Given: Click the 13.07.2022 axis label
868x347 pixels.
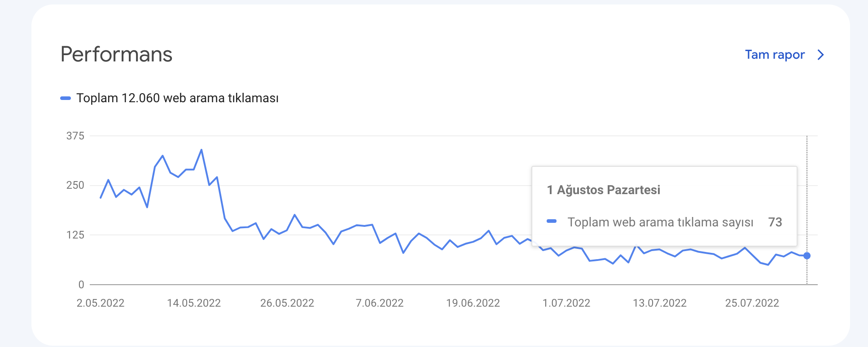Looking at the screenshot, I should tap(660, 303).
